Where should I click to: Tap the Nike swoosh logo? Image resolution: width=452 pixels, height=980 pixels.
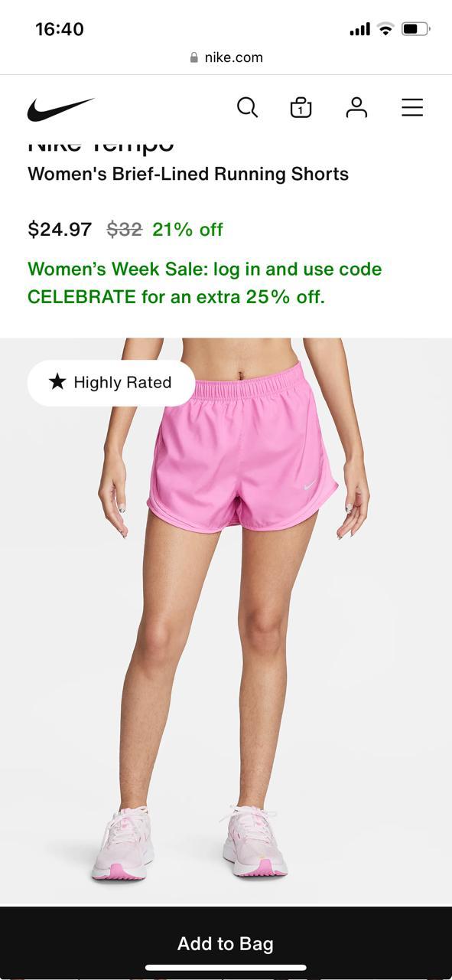[60, 109]
